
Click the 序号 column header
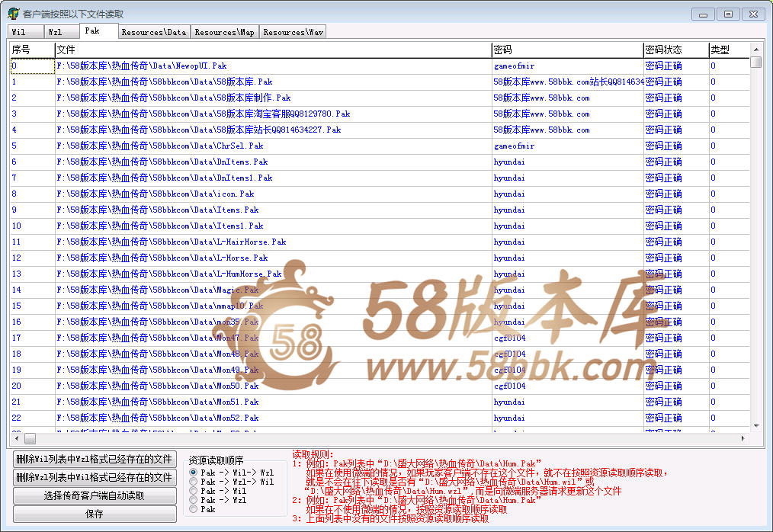click(x=32, y=50)
